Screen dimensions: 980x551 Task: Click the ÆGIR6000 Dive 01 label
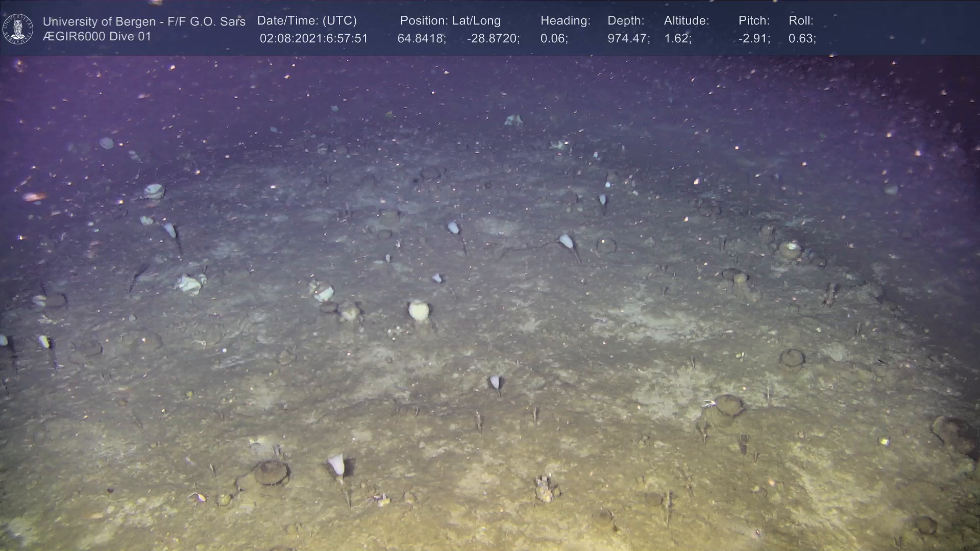tap(97, 37)
